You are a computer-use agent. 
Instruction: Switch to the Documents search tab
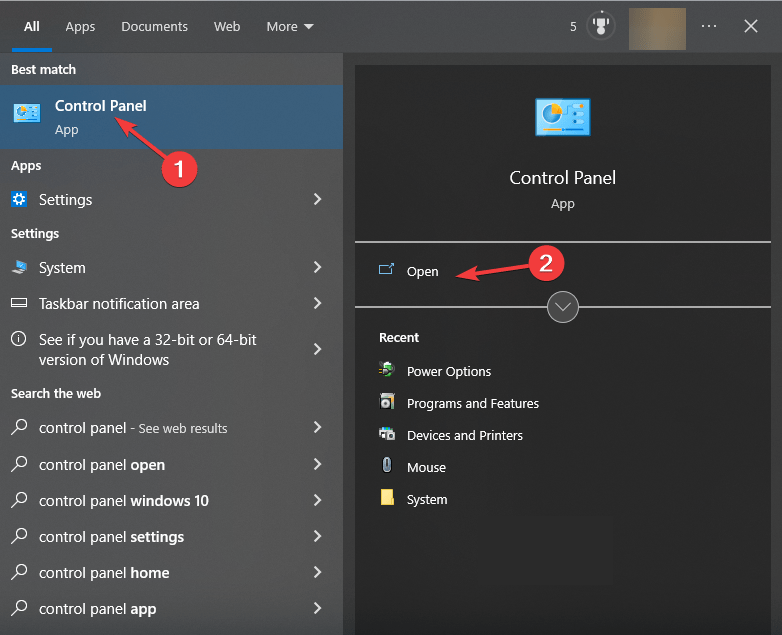(x=154, y=26)
